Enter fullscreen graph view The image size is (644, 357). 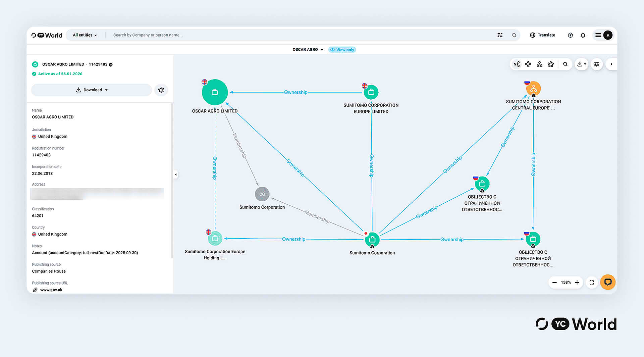pos(592,283)
